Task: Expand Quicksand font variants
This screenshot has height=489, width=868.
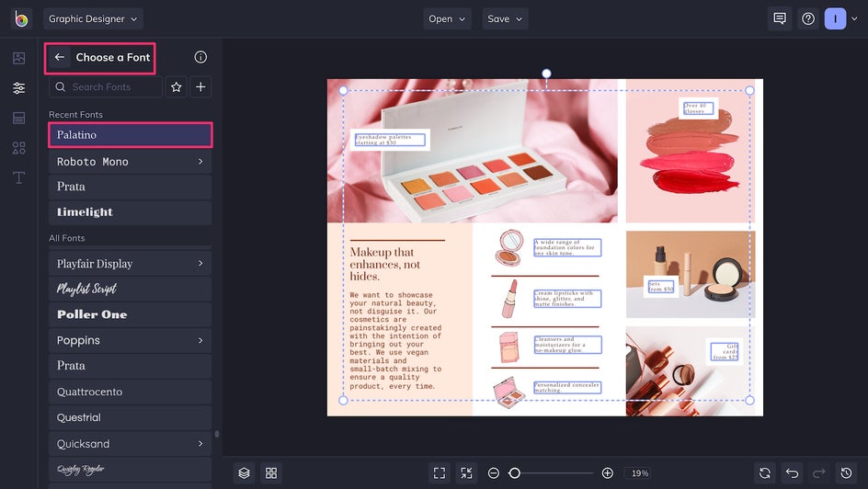Action: pyautogui.click(x=200, y=444)
